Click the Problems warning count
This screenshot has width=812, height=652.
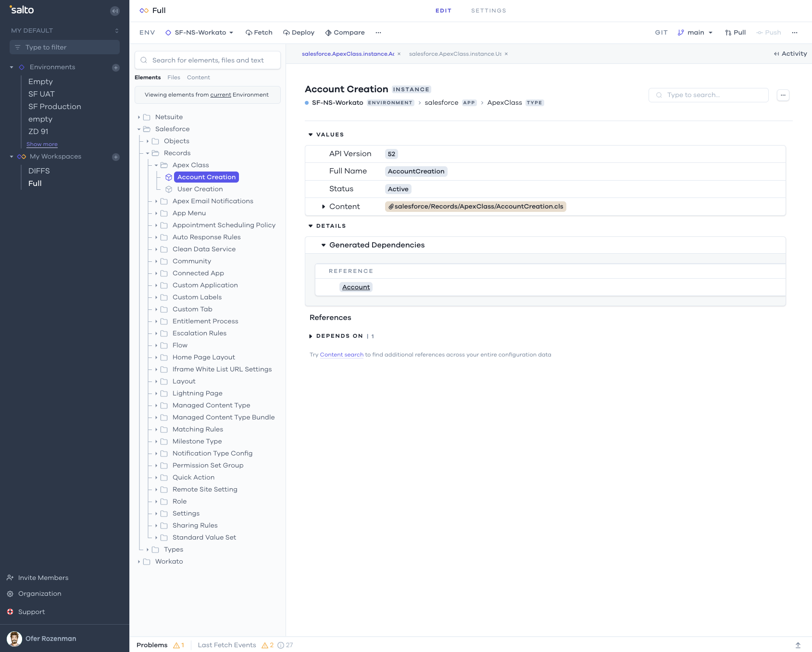(x=179, y=645)
